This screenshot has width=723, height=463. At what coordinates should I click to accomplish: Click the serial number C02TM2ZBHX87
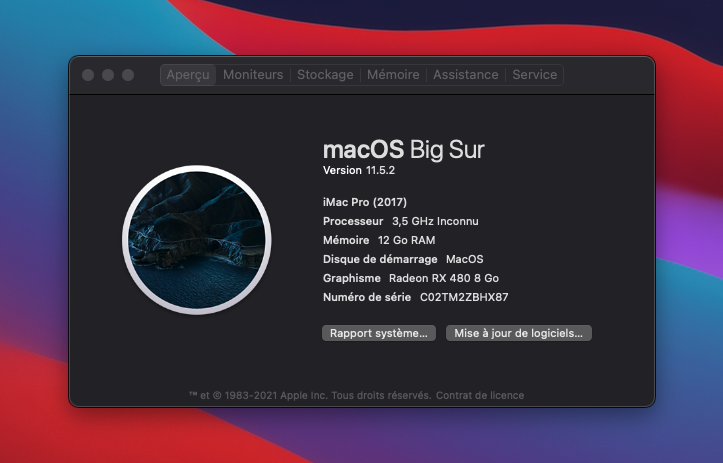tap(464, 297)
